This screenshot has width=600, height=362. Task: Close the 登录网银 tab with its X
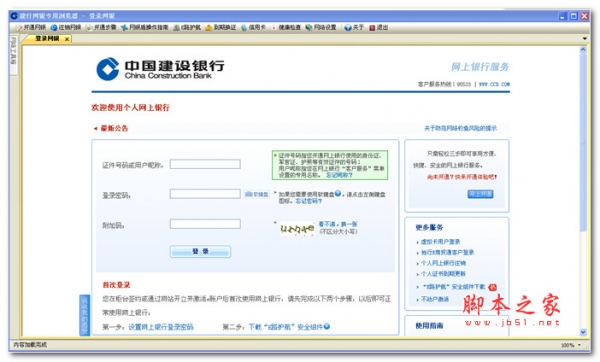[67, 39]
